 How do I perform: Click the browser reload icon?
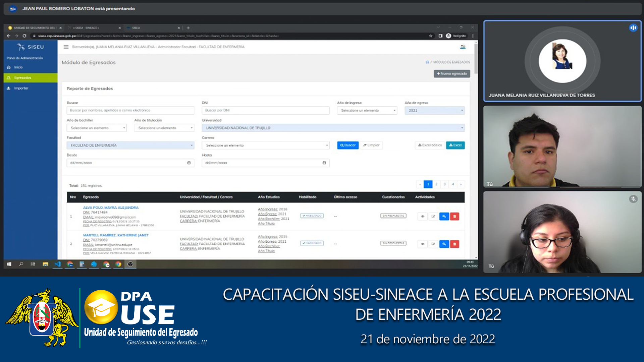tap(24, 36)
